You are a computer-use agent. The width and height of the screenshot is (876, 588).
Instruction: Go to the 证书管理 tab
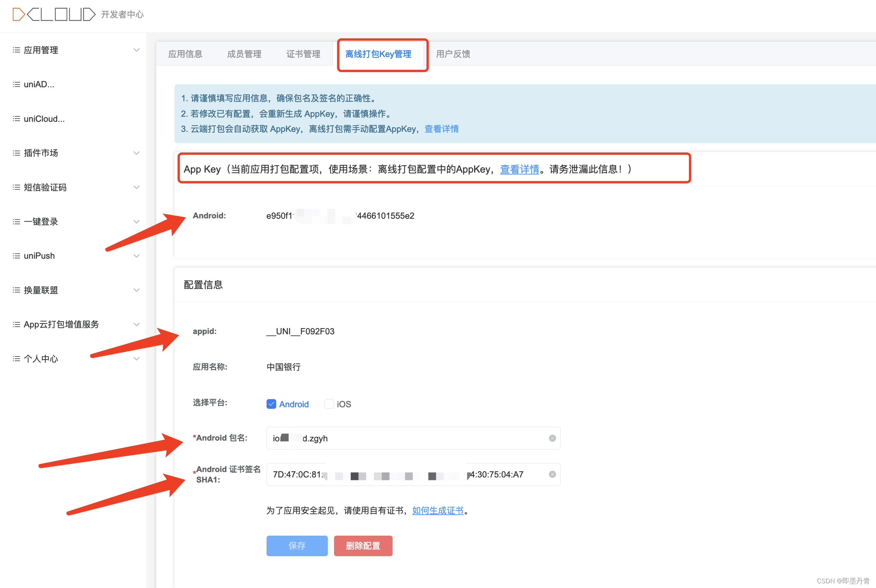click(x=303, y=54)
